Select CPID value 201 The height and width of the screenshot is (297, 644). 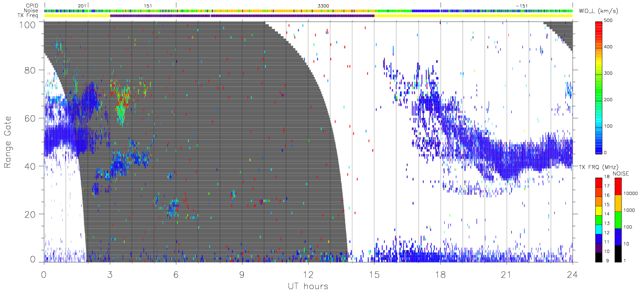[x=82, y=5]
